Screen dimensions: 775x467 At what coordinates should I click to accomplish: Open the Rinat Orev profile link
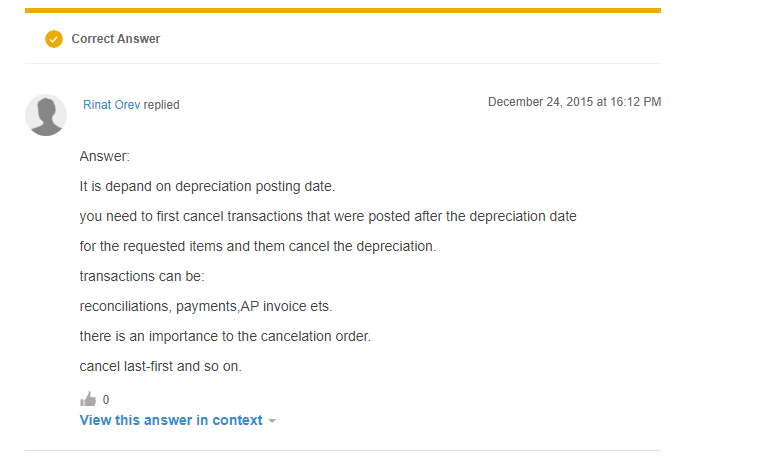111,105
